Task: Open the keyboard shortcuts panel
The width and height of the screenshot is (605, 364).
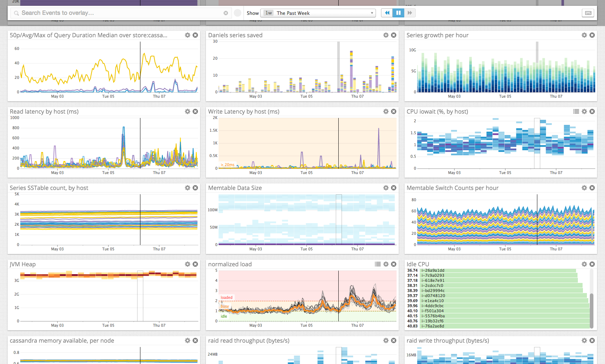Action: (588, 13)
